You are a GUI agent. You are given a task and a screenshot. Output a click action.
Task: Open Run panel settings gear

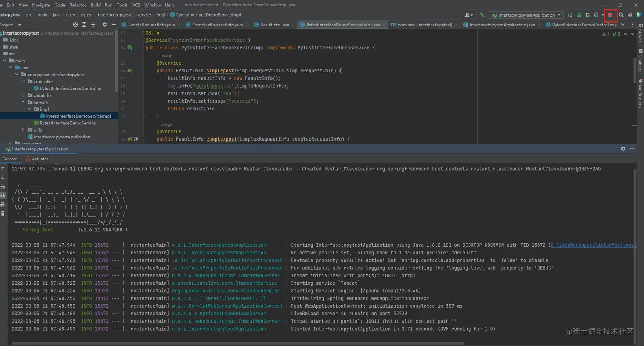tap(623, 149)
